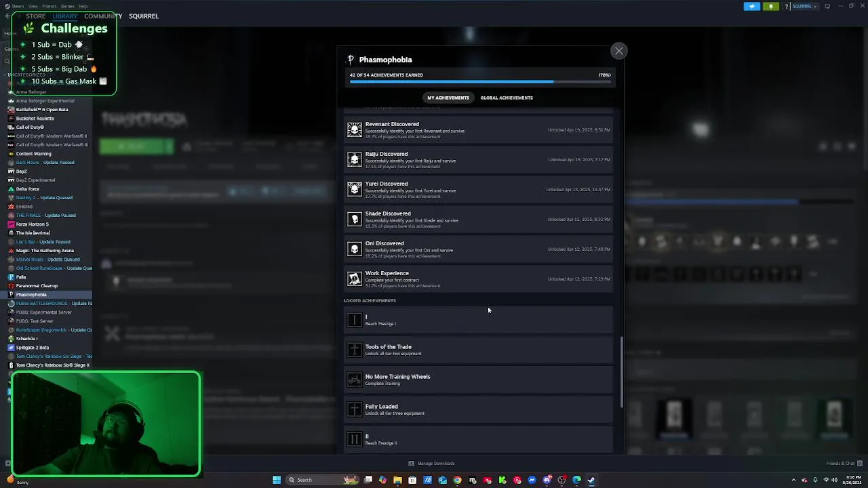Viewport: 868px width, 488px height.
Task: Open the Steam menu
Action: [17, 6]
